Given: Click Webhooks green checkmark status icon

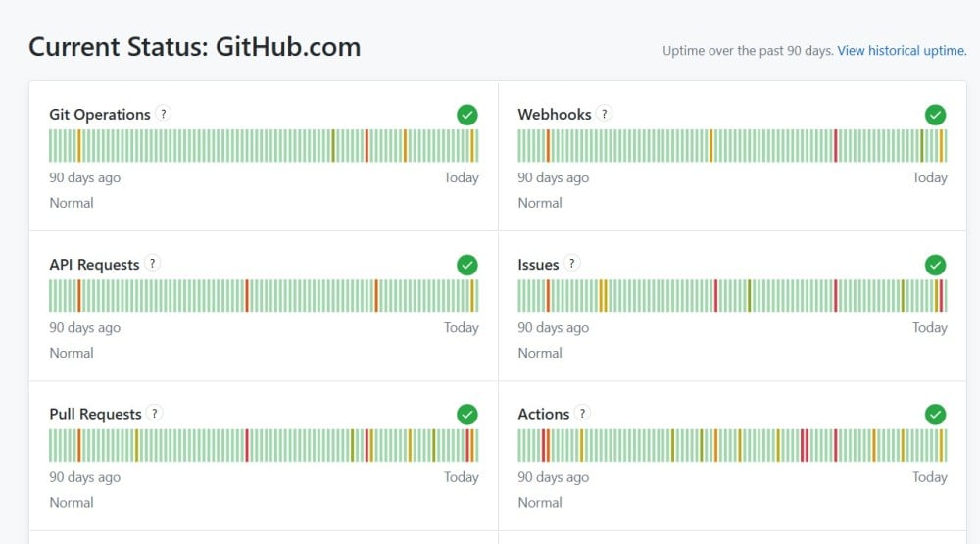Looking at the screenshot, I should (x=936, y=115).
